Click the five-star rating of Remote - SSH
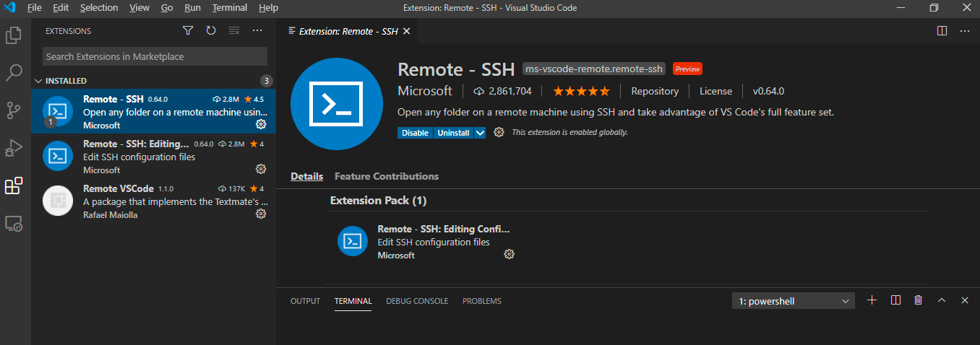 [x=581, y=91]
